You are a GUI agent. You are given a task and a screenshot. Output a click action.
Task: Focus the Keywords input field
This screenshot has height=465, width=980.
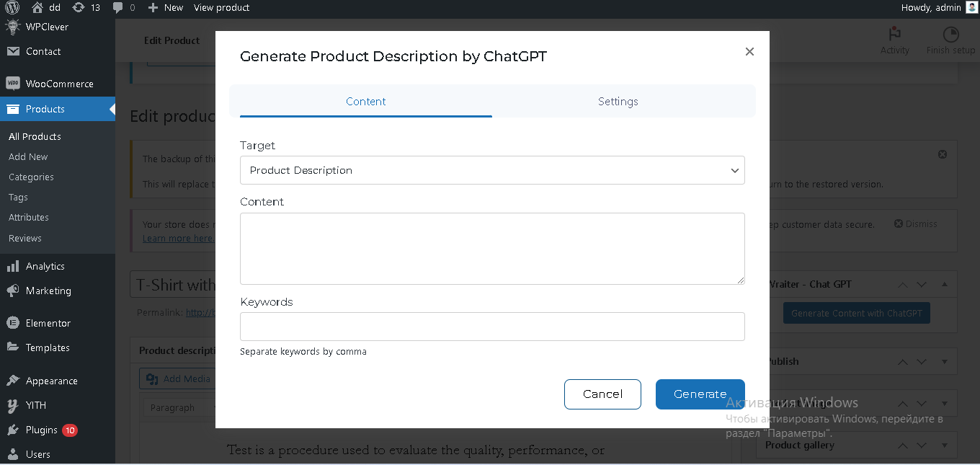click(492, 327)
